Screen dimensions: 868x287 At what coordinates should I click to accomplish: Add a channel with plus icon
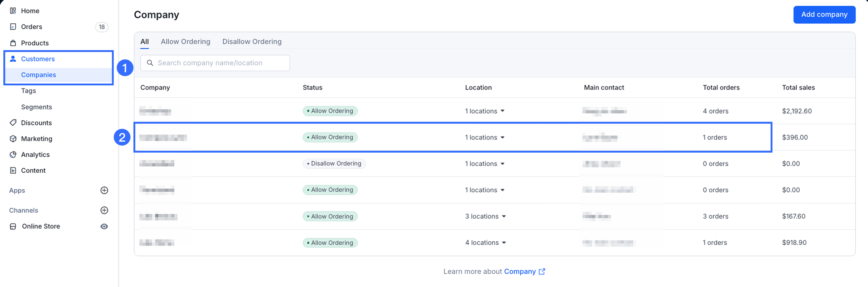104,210
